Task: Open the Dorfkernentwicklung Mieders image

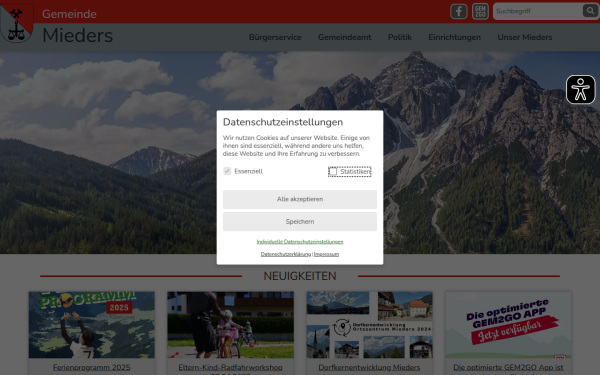Action: [369, 325]
